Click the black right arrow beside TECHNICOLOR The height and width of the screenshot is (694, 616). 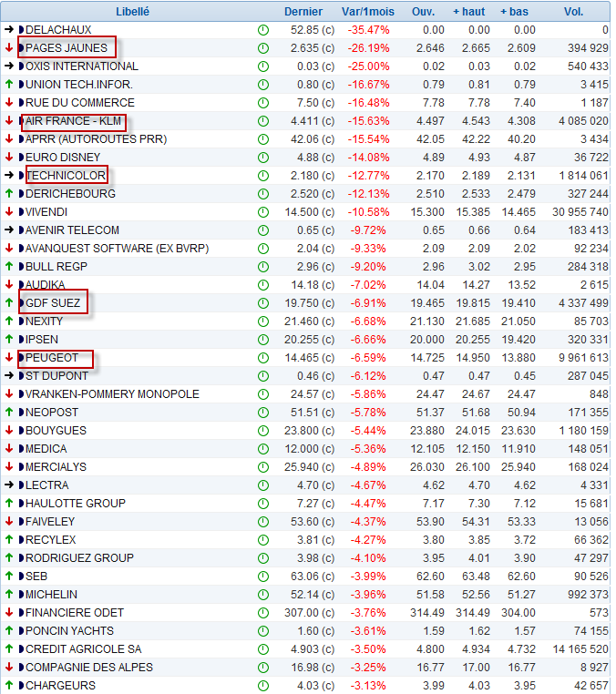point(9,176)
